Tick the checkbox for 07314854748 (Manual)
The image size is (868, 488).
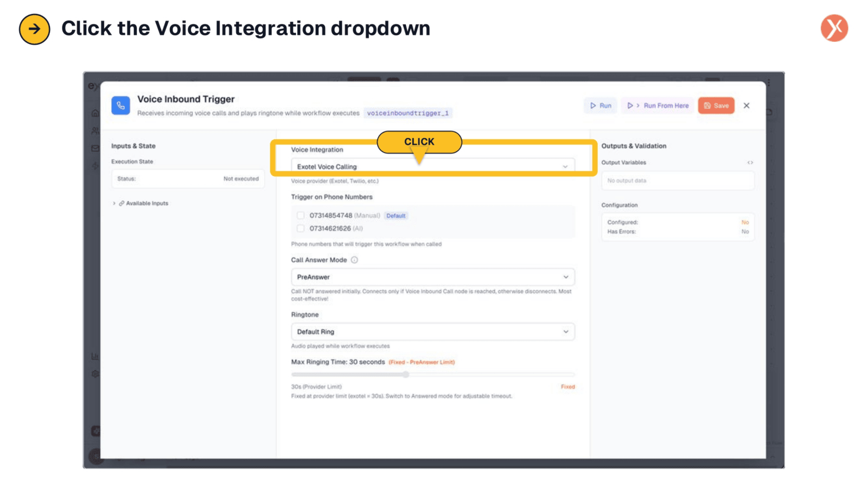301,215
